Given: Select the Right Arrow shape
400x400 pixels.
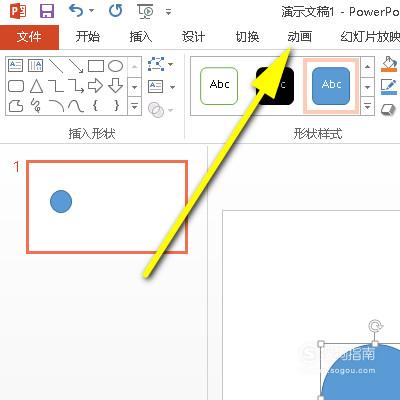Looking at the screenshot, I should 96,86.
